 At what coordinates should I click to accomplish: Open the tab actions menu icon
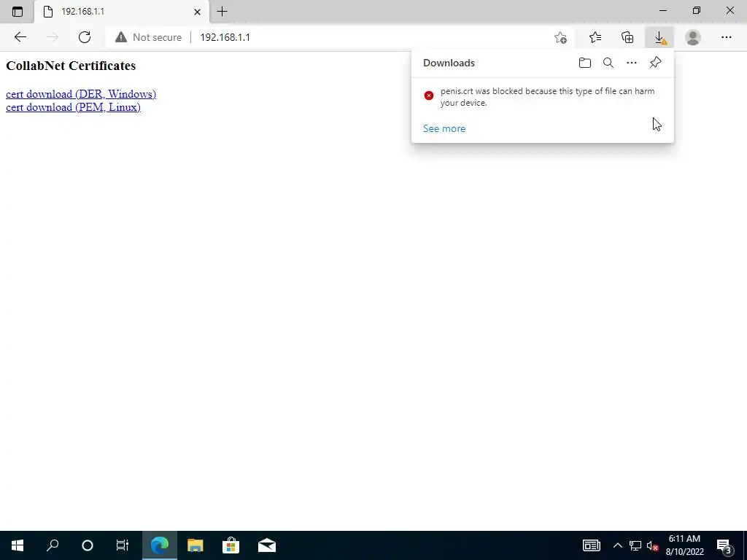tap(18, 12)
